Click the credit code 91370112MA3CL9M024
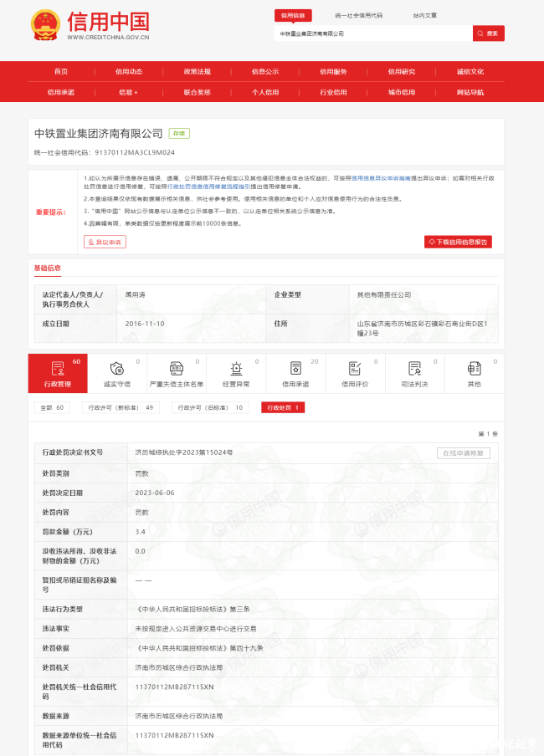Image resolution: width=544 pixels, height=756 pixels. [135, 152]
